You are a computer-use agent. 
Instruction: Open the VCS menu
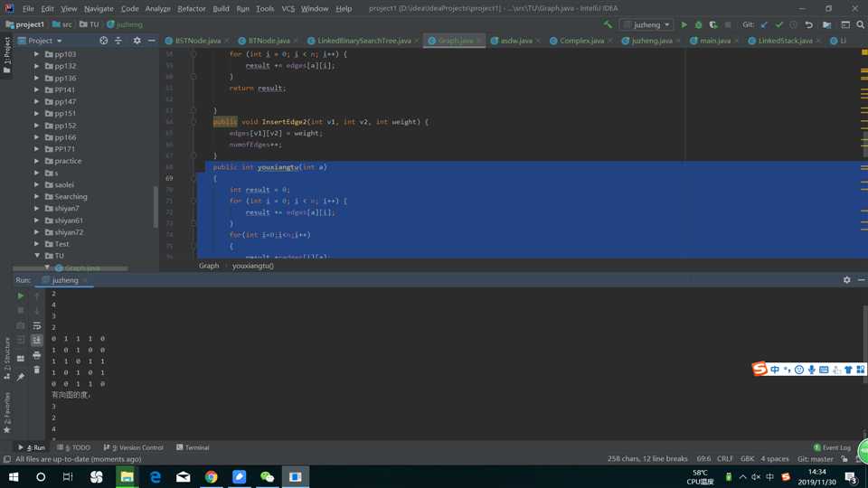pyautogui.click(x=288, y=8)
